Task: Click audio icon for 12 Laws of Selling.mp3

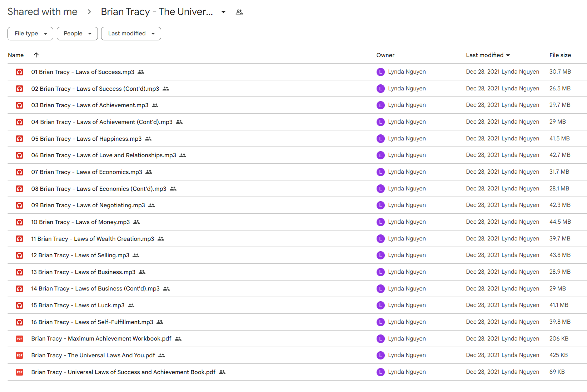Action: point(20,255)
